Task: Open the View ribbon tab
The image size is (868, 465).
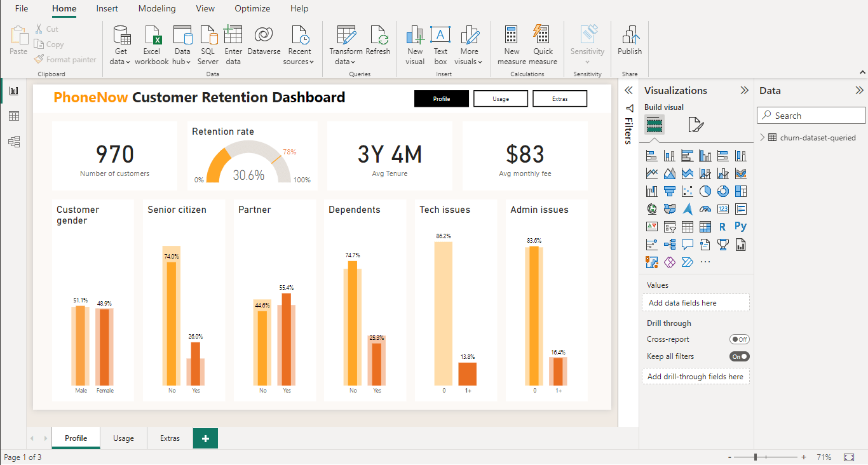Action: [x=205, y=9]
